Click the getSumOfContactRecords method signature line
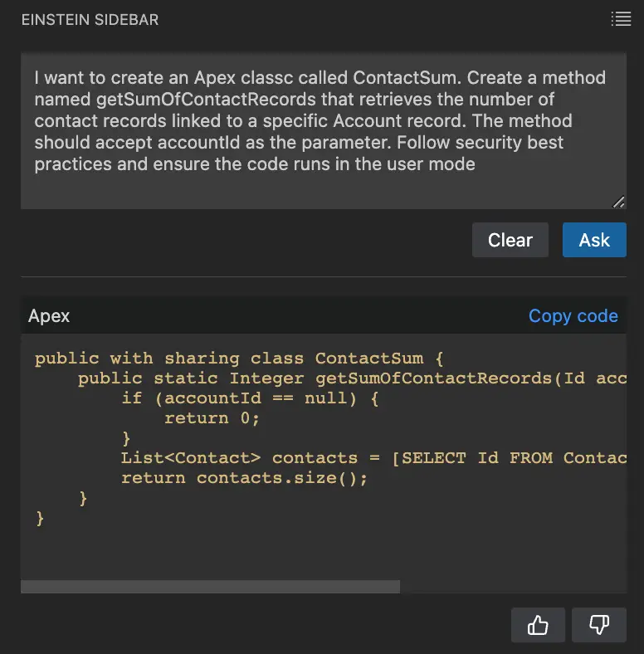This screenshot has height=654, width=644. tap(352, 378)
